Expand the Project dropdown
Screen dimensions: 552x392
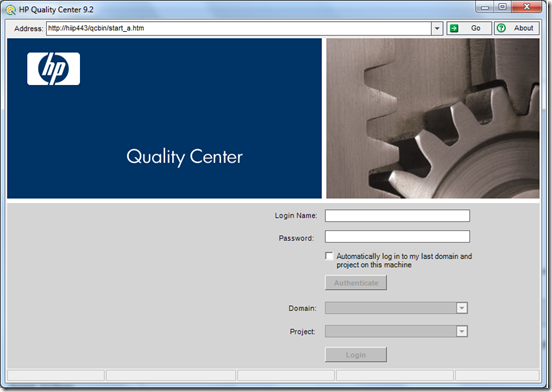pyautogui.click(x=462, y=331)
